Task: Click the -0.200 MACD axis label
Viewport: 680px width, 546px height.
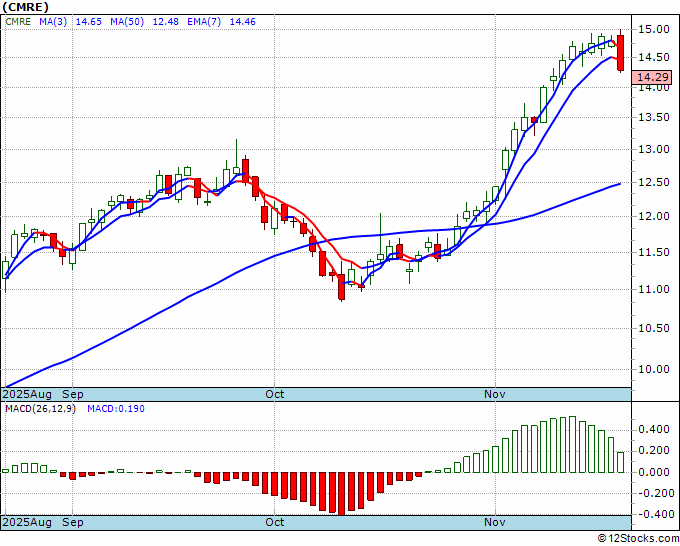Action: [654, 493]
